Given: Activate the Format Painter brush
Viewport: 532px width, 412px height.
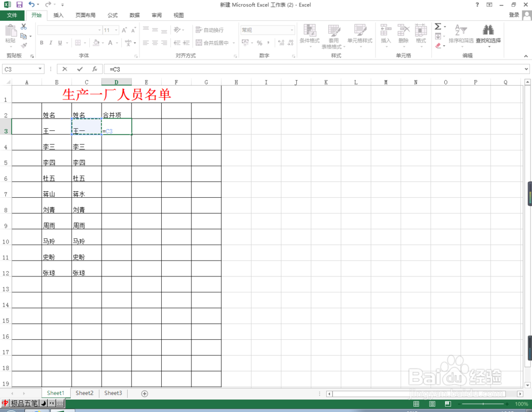Looking at the screenshot, I should [24, 45].
